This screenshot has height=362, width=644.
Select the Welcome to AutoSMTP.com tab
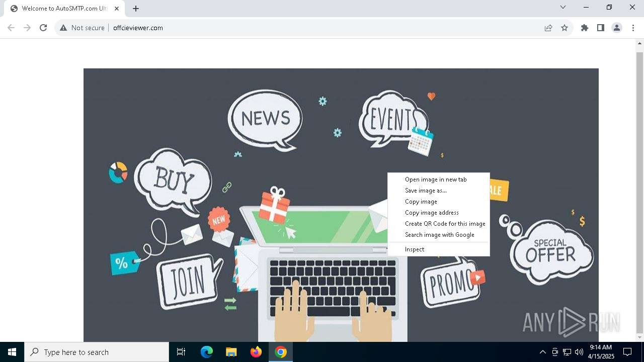(x=64, y=9)
